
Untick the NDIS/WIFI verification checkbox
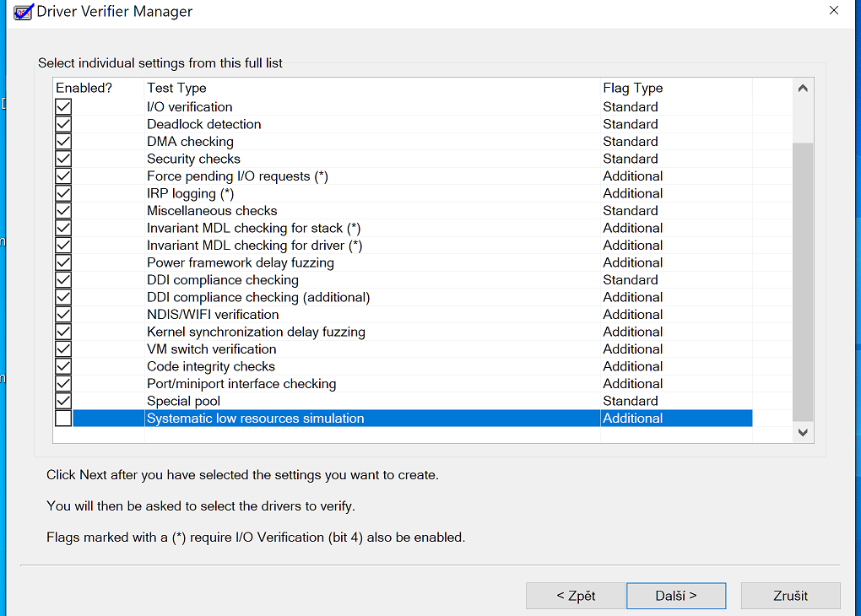(x=63, y=315)
